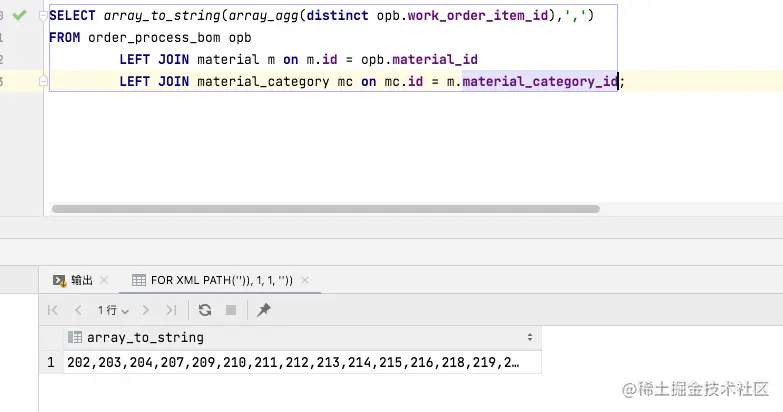Click work_order_item_id column in editor

[x=478, y=15]
